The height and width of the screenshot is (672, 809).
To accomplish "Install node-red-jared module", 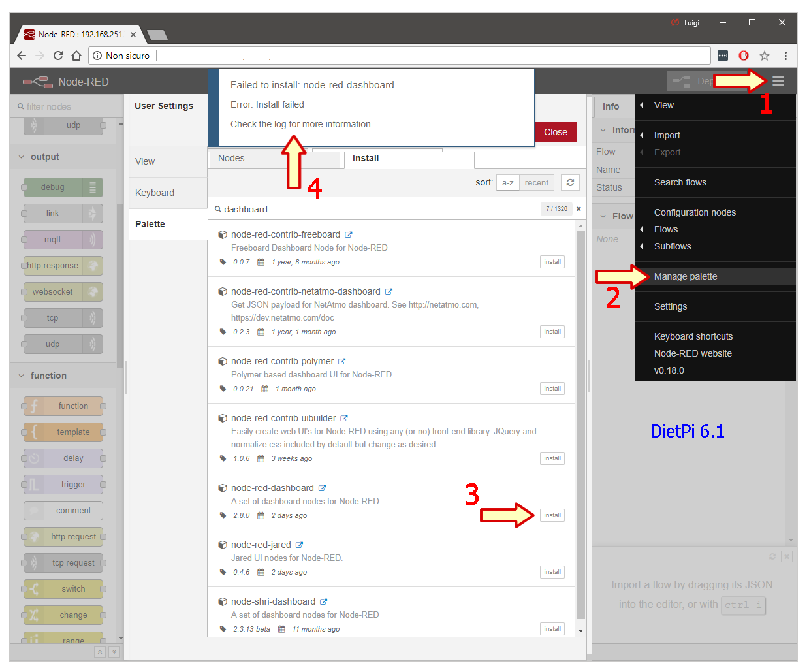I will tap(552, 572).
